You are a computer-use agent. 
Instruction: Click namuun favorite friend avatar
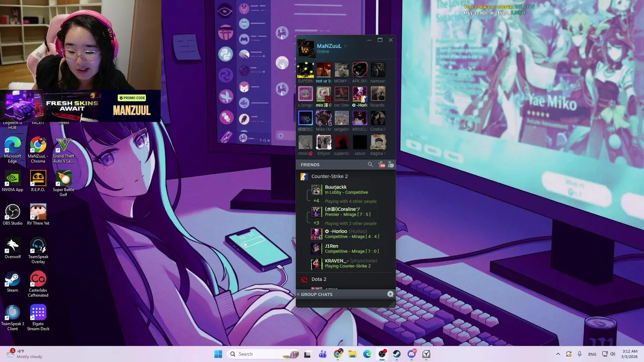coord(378,70)
